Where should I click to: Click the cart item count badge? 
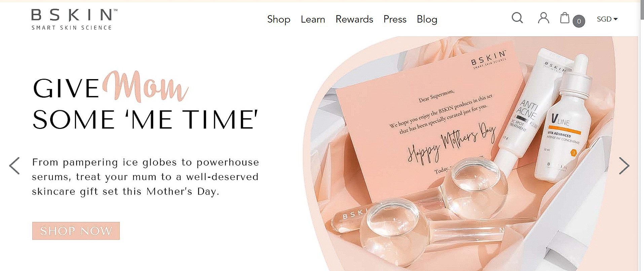pos(579,21)
